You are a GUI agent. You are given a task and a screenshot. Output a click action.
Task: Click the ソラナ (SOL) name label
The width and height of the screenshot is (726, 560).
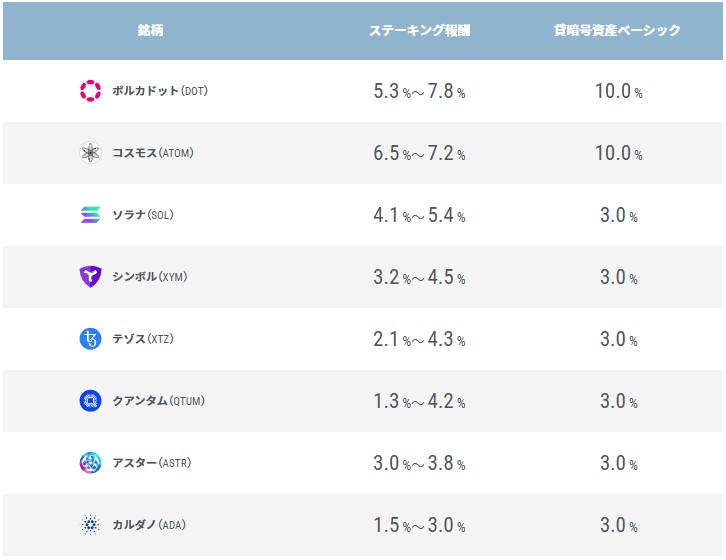tap(143, 215)
